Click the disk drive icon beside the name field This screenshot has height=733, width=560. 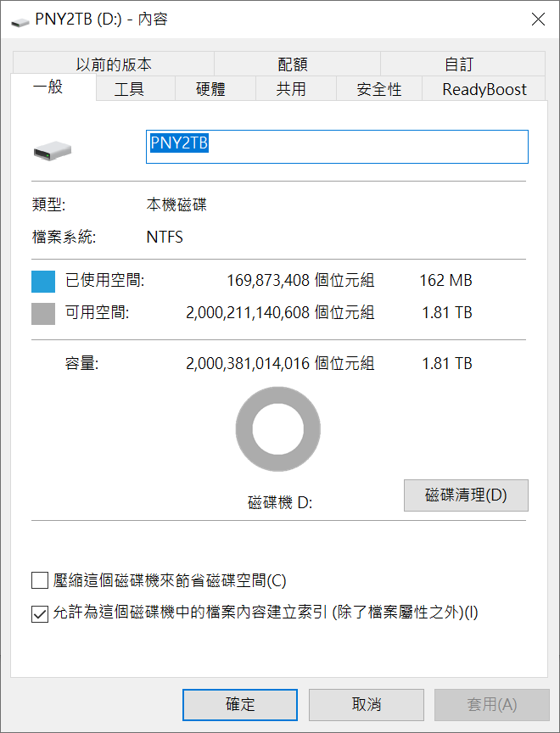tap(53, 150)
